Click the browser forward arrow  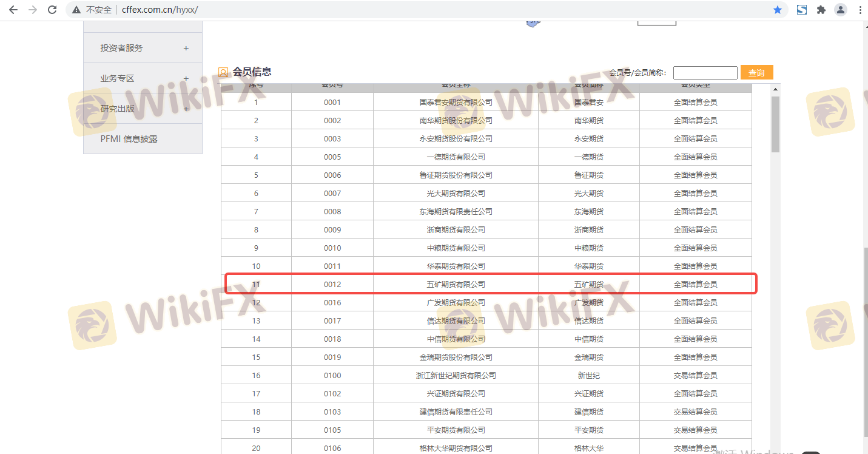pos(33,10)
